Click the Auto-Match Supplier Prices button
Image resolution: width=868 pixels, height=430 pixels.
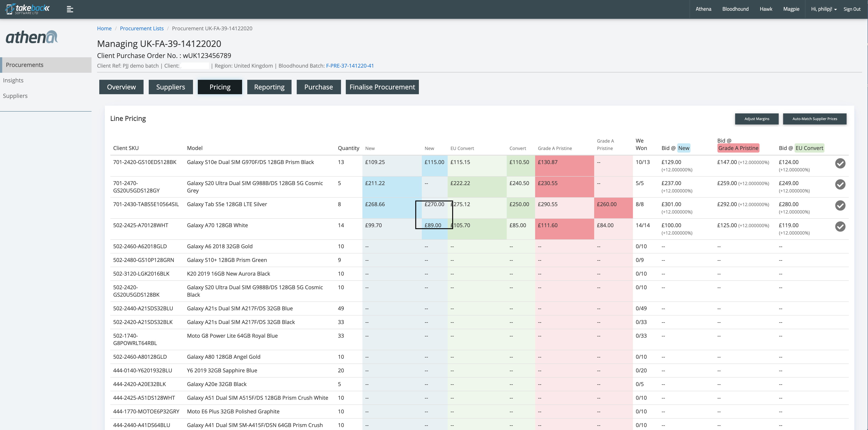pos(814,119)
